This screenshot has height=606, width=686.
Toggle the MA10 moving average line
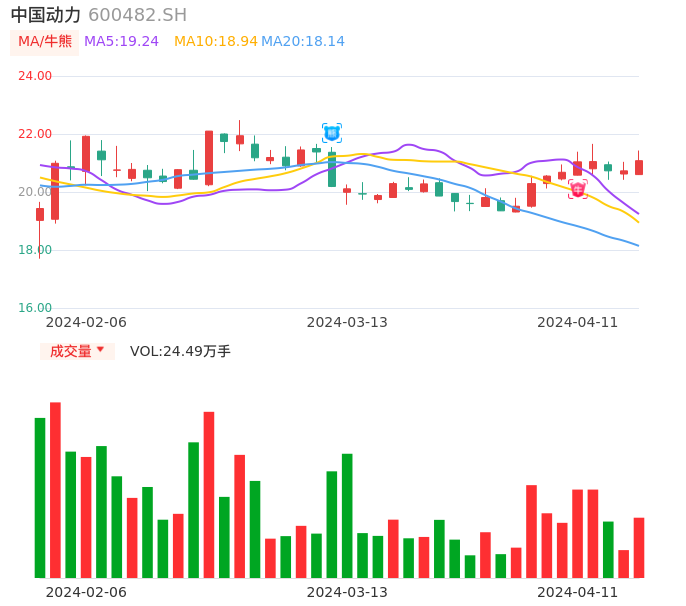[x=215, y=42]
